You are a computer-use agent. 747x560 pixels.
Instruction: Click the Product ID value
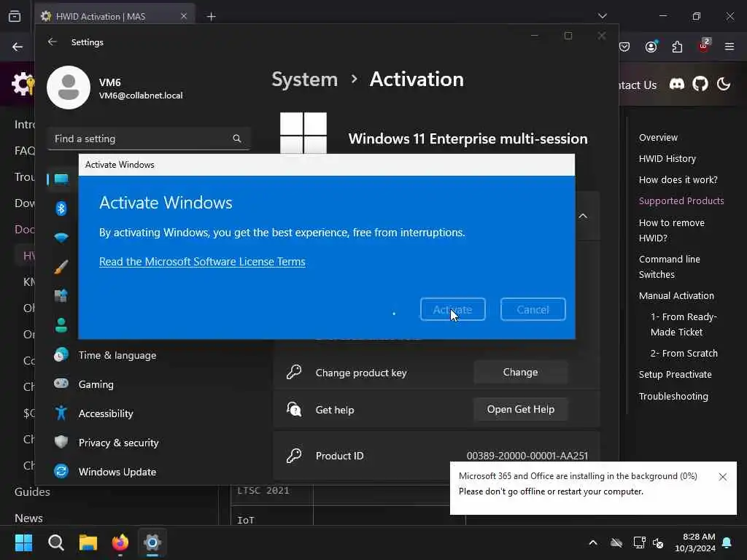click(x=527, y=456)
